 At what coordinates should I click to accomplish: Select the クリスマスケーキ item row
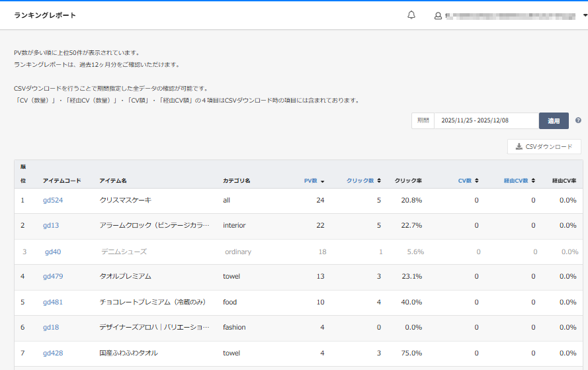125,200
